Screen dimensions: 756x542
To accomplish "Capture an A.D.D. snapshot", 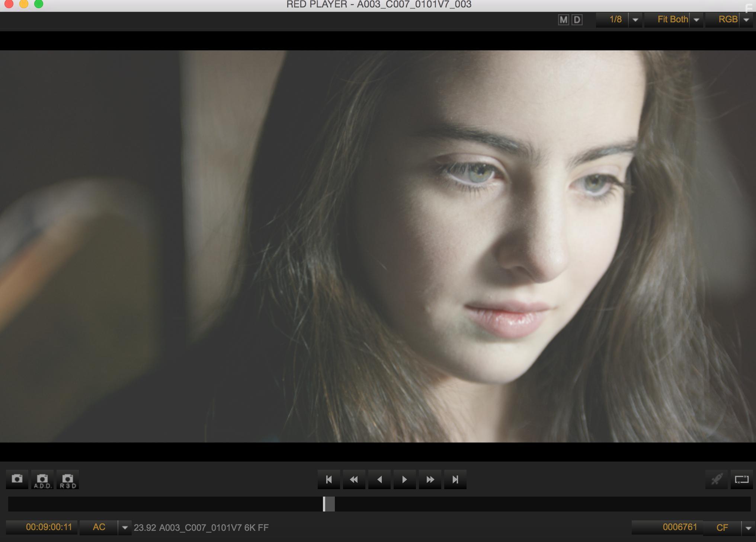I will pyautogui.click(x=42, y=479).
